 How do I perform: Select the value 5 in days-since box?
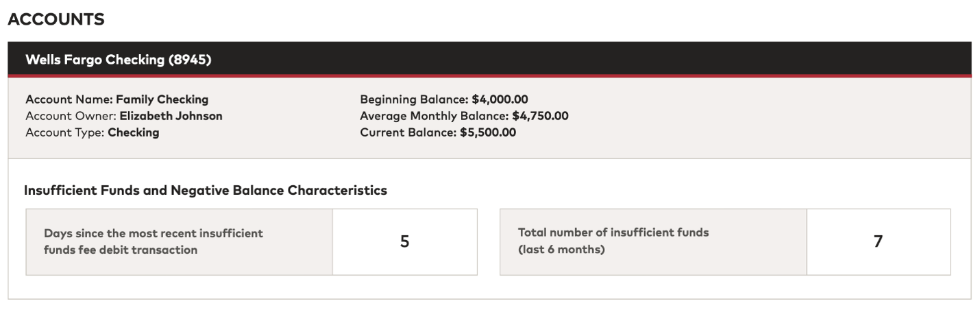pos(405,241)
